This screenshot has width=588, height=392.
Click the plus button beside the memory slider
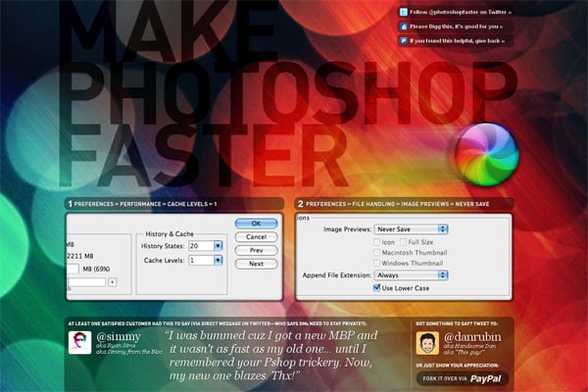click(x=112, y=282)
